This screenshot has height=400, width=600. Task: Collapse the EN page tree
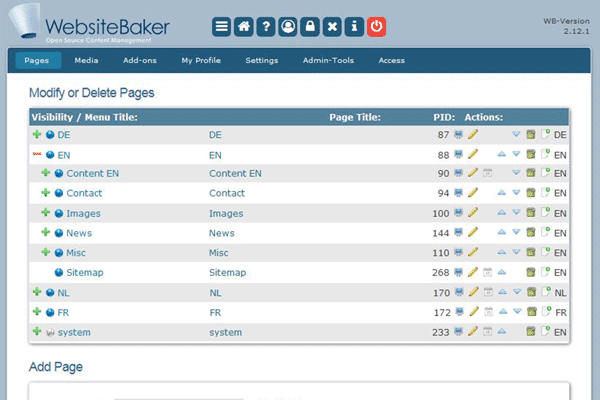[37, 154]
